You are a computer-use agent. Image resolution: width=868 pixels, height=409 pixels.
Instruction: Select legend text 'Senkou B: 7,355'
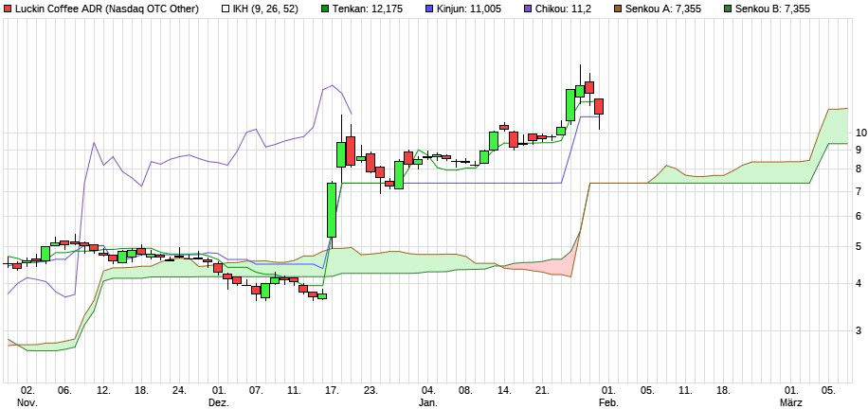coord(773,9)
